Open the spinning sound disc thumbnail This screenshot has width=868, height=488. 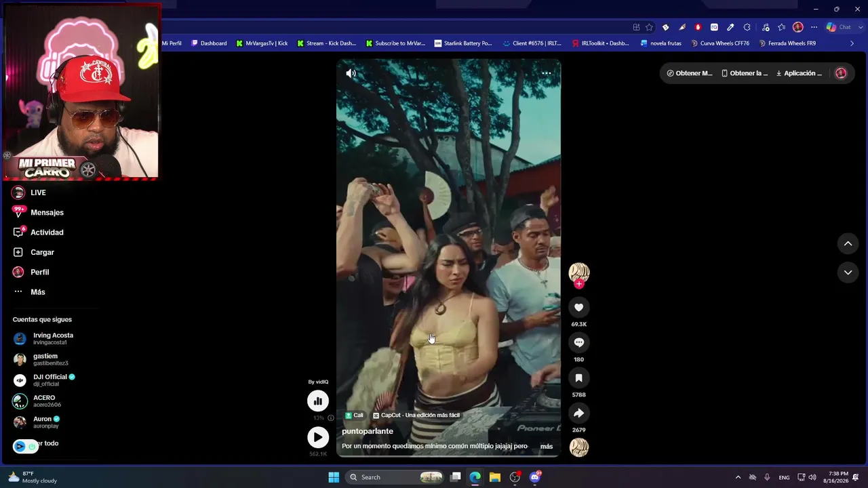[x=578, y=447]
